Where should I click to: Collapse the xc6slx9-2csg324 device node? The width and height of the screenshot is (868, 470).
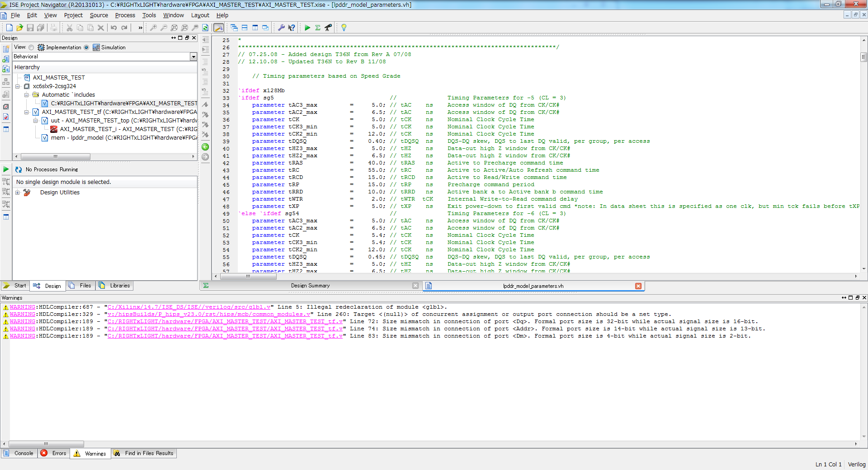[x=18, y=86]
